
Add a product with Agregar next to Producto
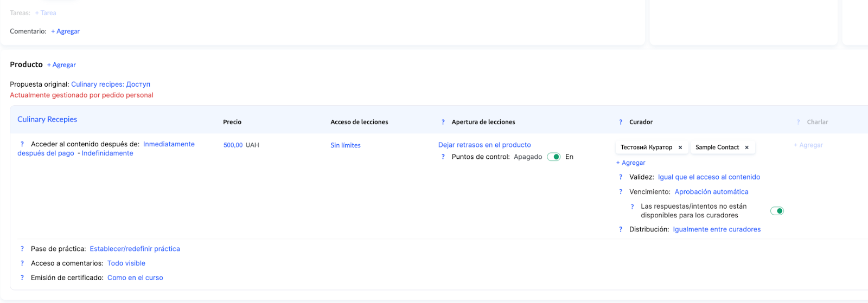(x=61, y=65)
